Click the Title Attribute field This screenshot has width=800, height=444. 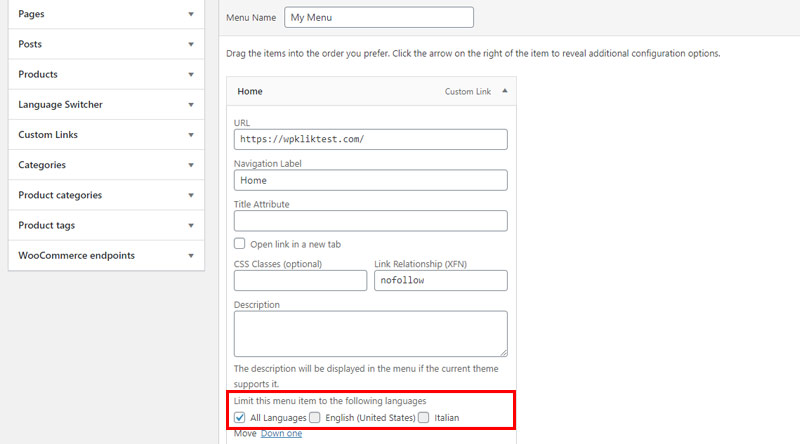pos(370,221)
